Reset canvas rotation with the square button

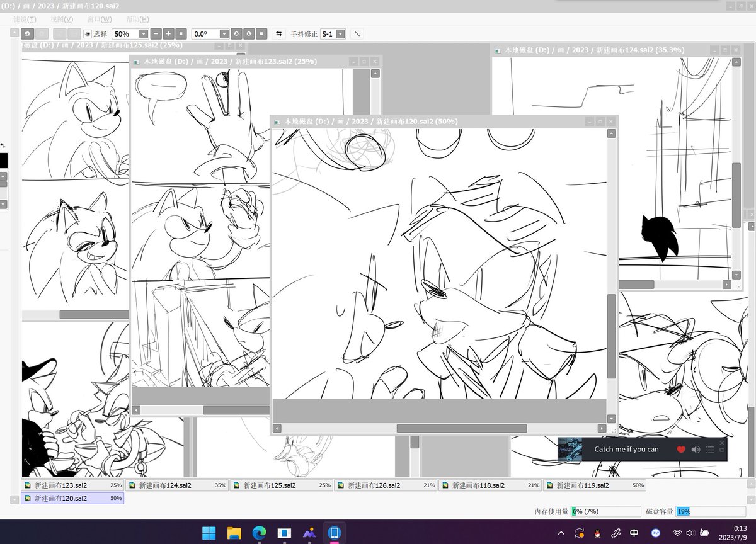click(261, 34)
